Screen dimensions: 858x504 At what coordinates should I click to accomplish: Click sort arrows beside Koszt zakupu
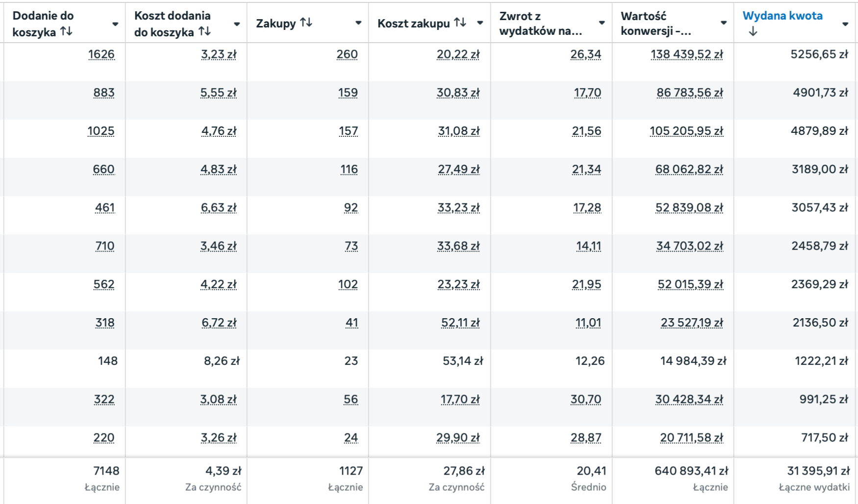(460, 23)
